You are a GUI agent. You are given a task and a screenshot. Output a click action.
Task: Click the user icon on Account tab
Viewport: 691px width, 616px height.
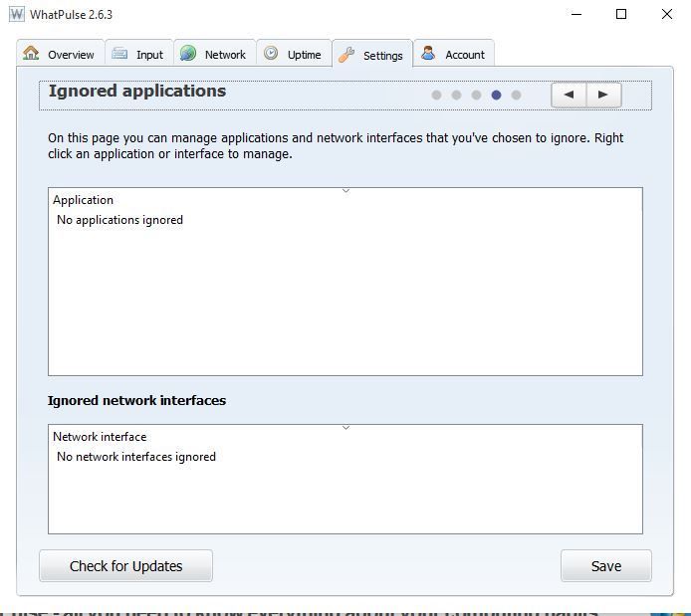coord(428,53)
